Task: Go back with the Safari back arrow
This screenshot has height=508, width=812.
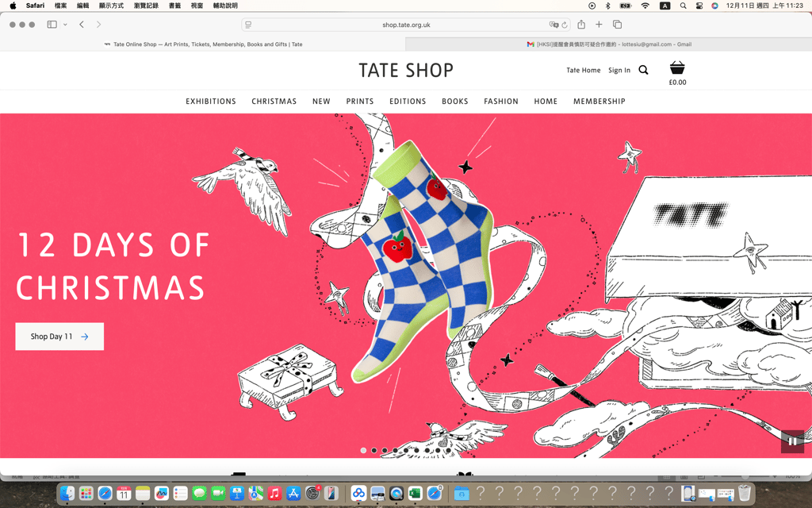Action: [82, 25]
